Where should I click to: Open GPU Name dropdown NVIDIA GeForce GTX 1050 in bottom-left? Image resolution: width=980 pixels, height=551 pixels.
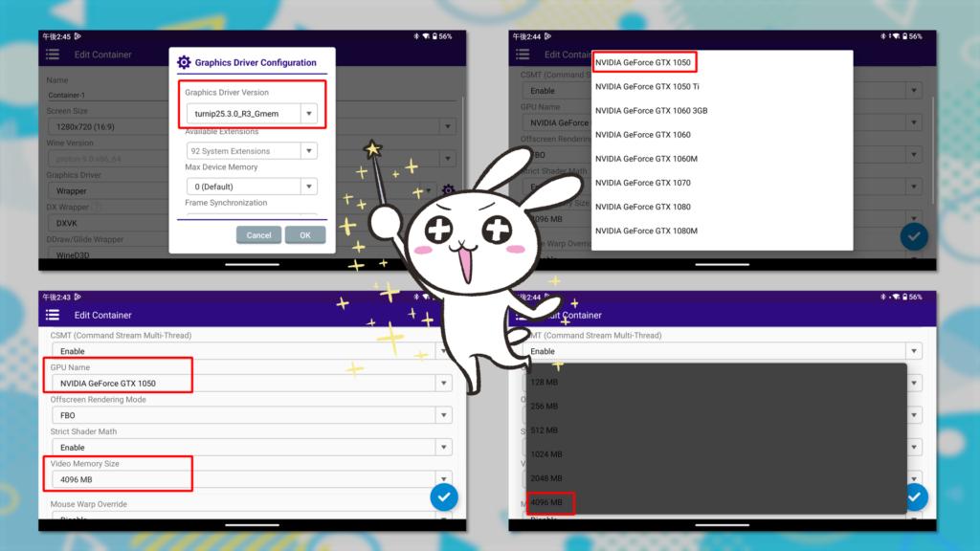click(252, 383)
